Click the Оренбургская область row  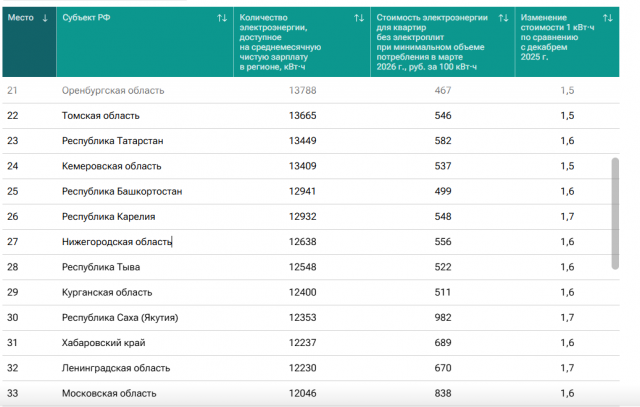(311, 90)
